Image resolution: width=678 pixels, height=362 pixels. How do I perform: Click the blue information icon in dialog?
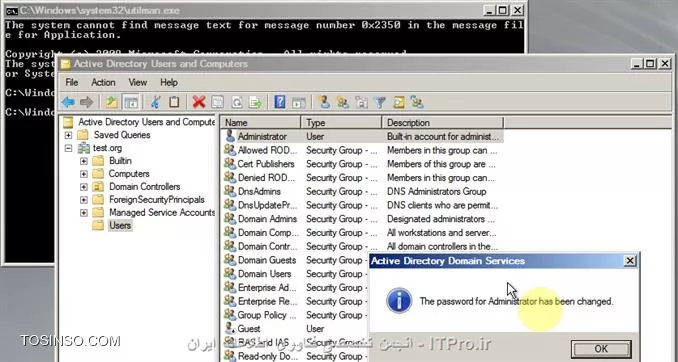[399, 301]
